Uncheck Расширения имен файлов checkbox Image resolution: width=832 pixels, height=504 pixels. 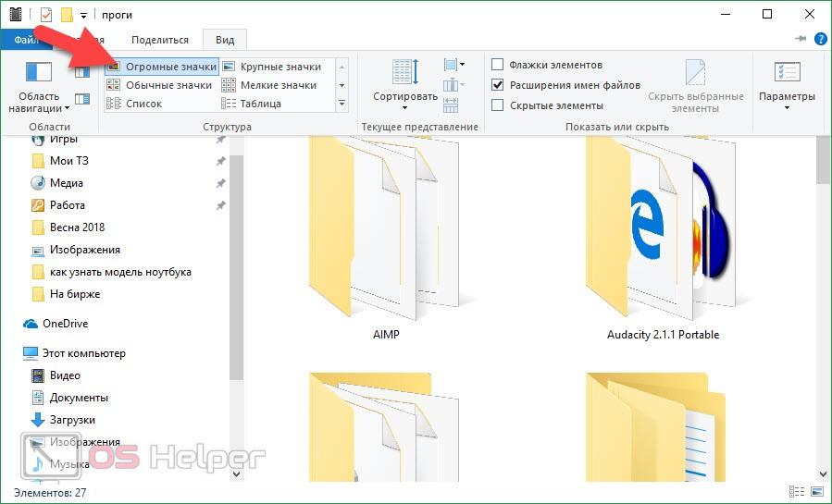click(498, 85)
